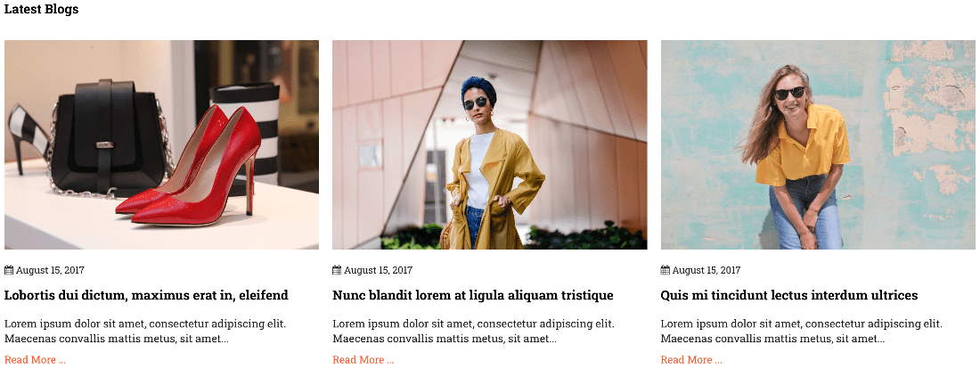
Task: Open the red high heels blog image
Action: coord(161,144)
